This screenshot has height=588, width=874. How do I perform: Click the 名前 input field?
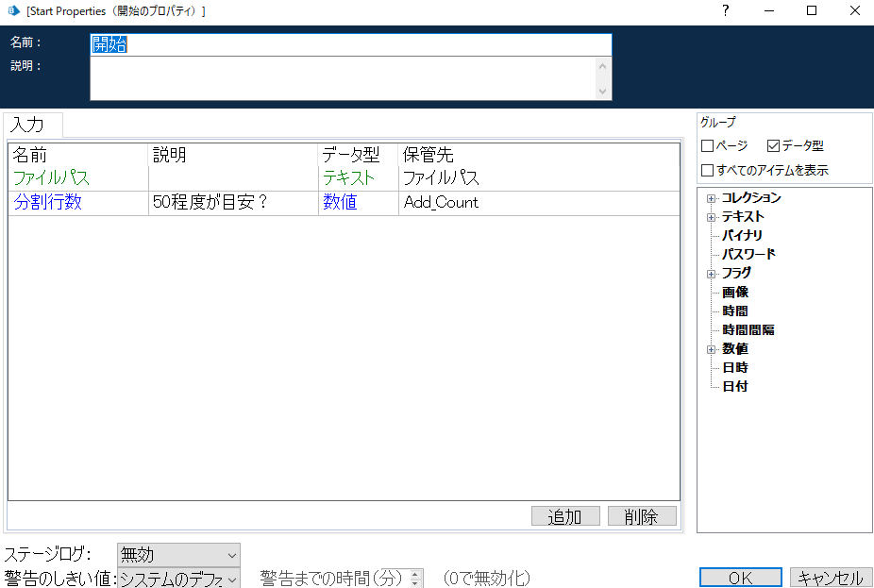point(350,44)
